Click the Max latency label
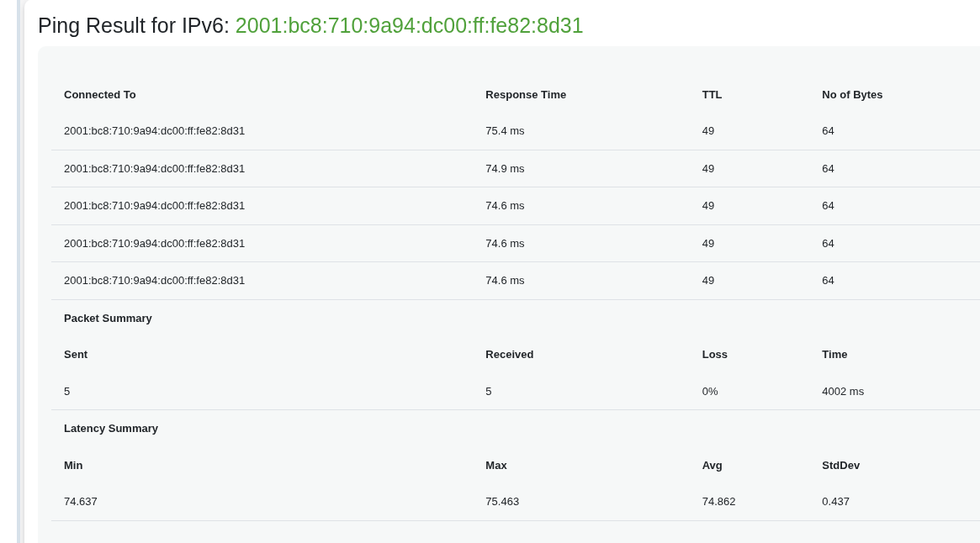The image size is (980, 543). [496, 466]
